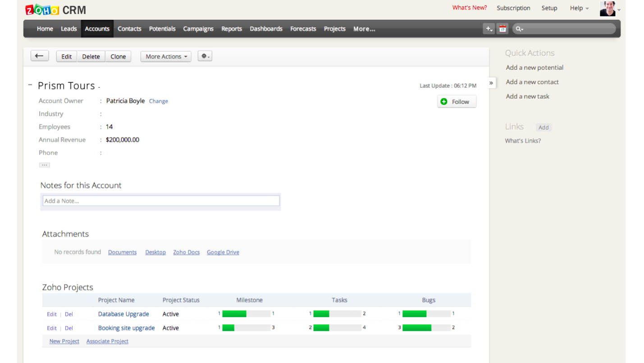Click Add a new potential
This screenshot has height=363, width=644.
click(534, 68)
